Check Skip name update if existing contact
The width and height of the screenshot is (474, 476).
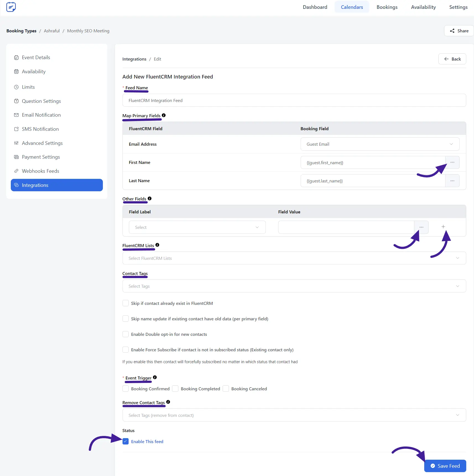pos(126,319)
